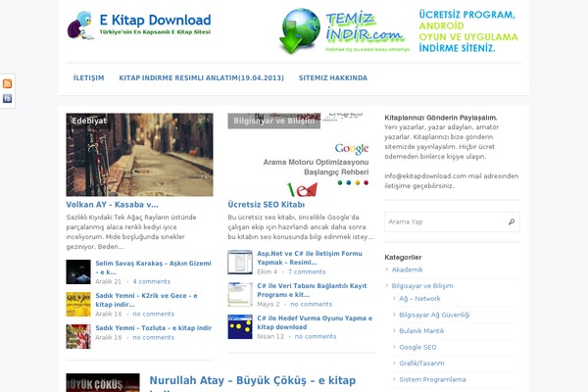Click the 'Ekim 4' date text
This screenshot has height=392, width=588.
[267, 271]
